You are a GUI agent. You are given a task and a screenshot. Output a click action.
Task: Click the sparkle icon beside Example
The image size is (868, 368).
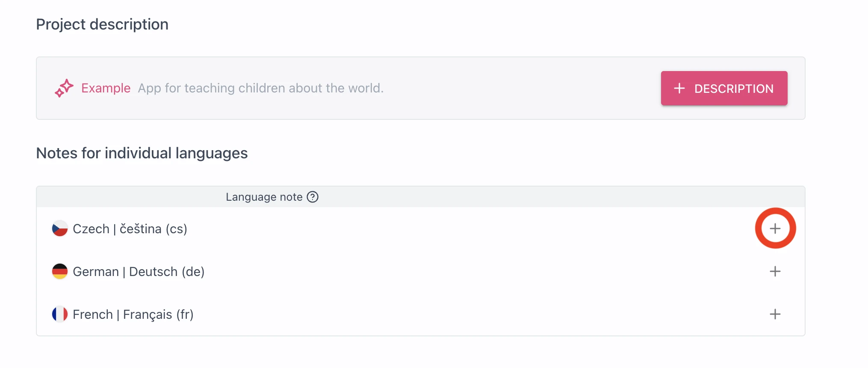coord(64,88)
